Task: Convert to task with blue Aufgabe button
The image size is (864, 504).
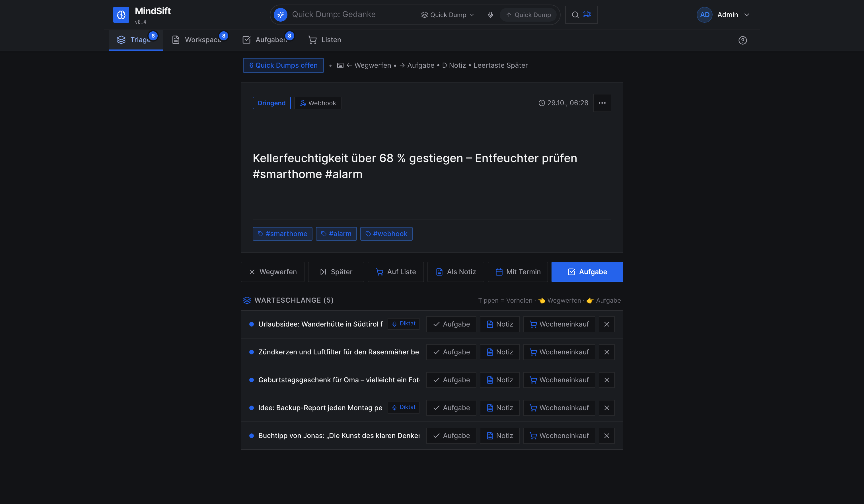Action: point(587,272)
